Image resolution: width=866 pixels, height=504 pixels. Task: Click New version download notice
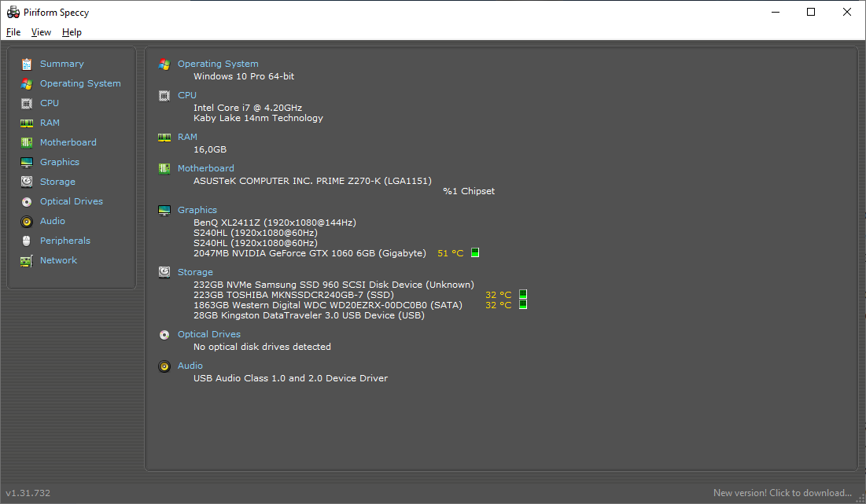point(782,493)
